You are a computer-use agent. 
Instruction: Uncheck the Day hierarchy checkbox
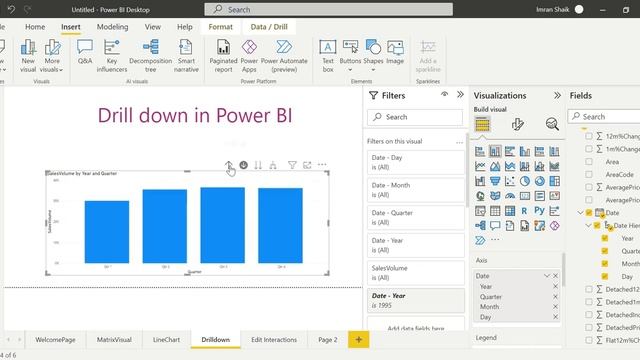[605, 276]
